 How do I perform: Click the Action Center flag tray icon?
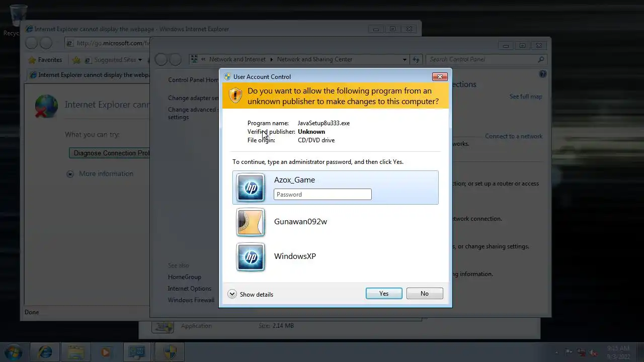coord(569,352)
